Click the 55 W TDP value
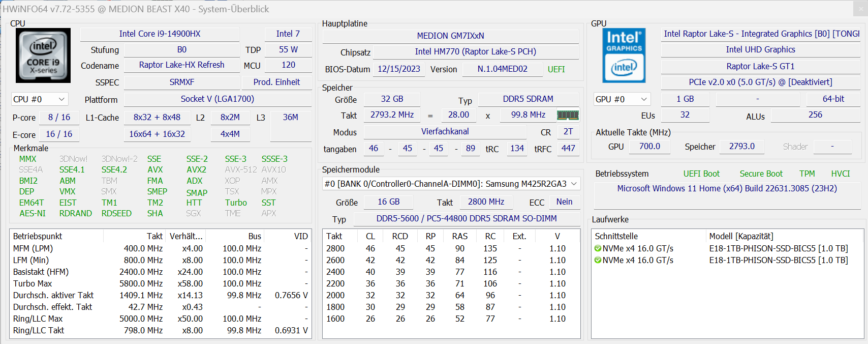Screen dimensions: 868x344 (x=288, y=49)
